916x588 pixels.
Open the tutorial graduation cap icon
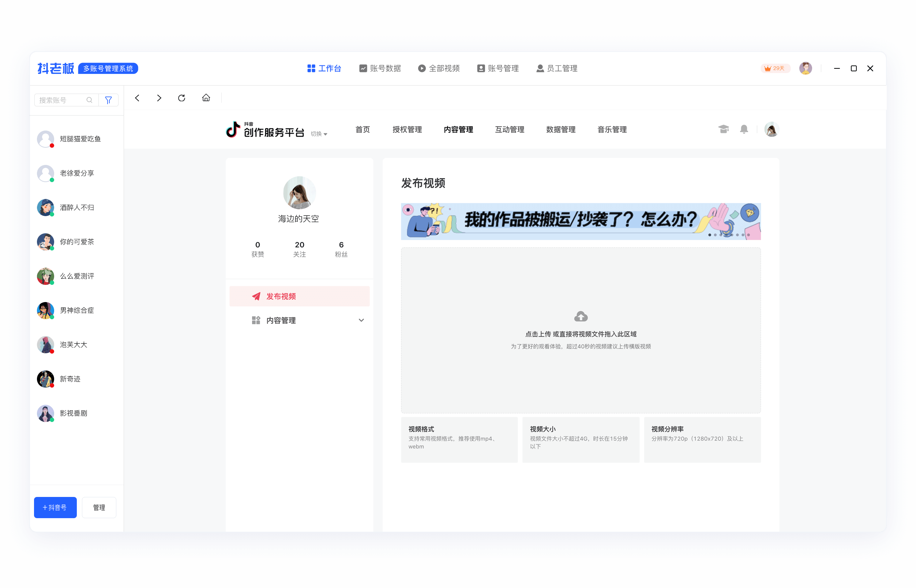(x=723, y=129)
